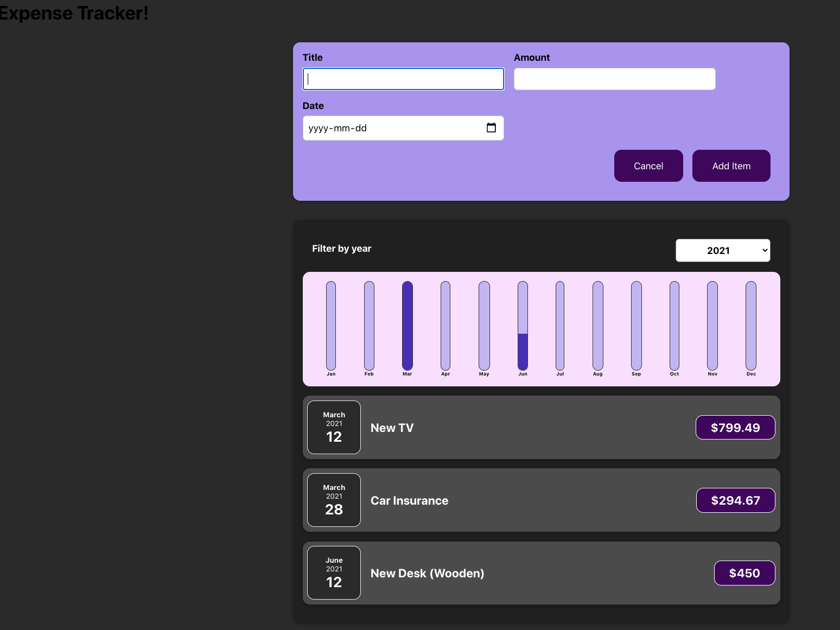
Task: Click the Oct chart bar
Action: [x=674, y=326]
